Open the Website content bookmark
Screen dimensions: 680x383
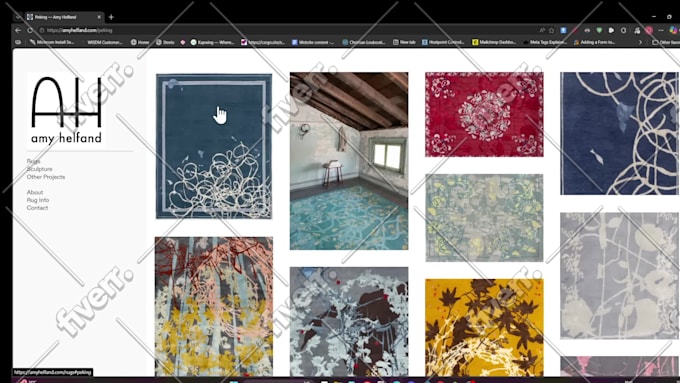tap(313, 42)
